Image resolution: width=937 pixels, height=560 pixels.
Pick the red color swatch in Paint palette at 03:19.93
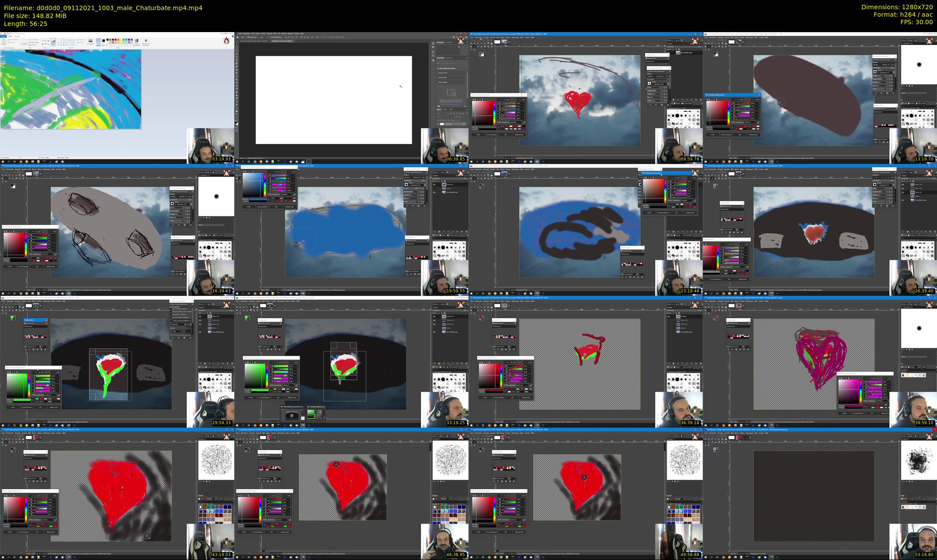(x=116, y=40)
